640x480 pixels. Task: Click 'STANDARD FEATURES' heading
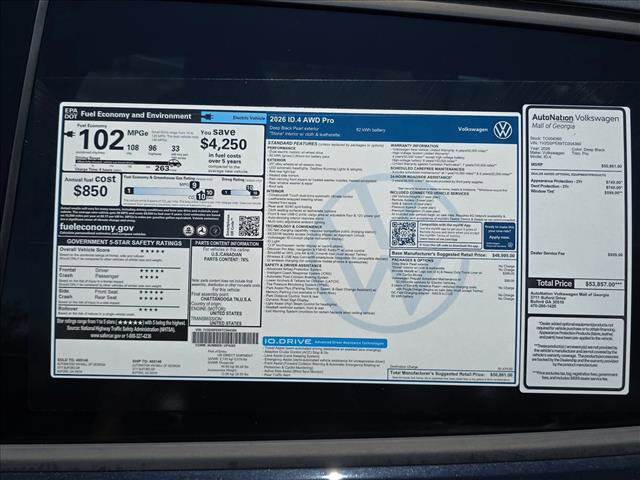[292, 144]
